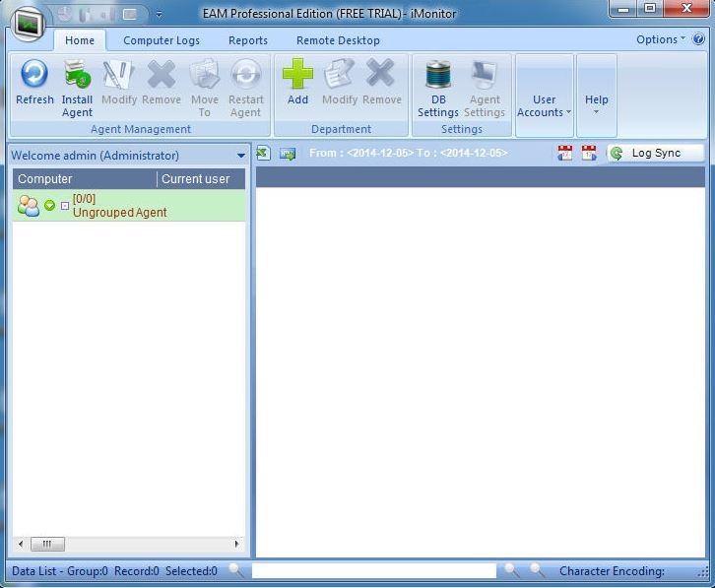
Task: Click the Current user column header
Action: pos(201,179)
